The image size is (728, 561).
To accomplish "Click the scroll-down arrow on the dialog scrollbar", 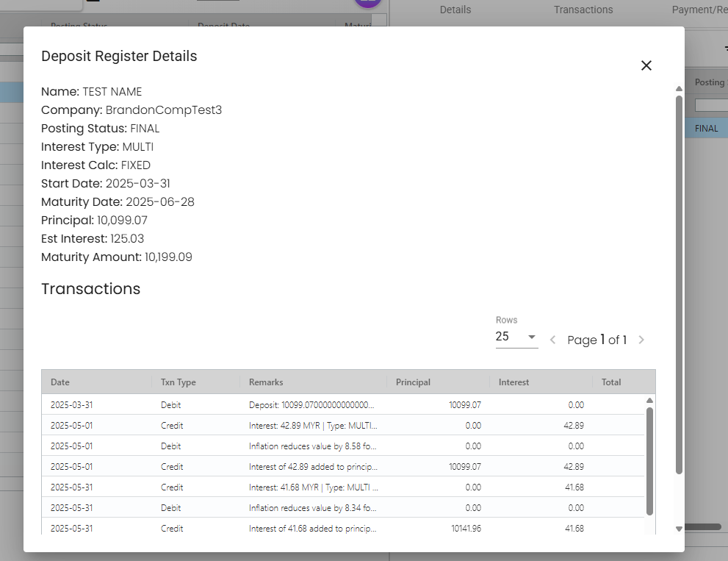I will click(678, 527).
